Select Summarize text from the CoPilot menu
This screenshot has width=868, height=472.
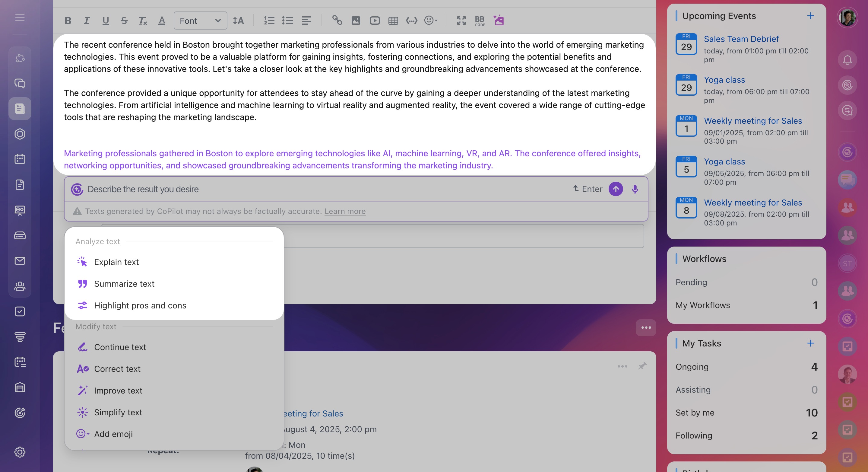tap(124, 284)
